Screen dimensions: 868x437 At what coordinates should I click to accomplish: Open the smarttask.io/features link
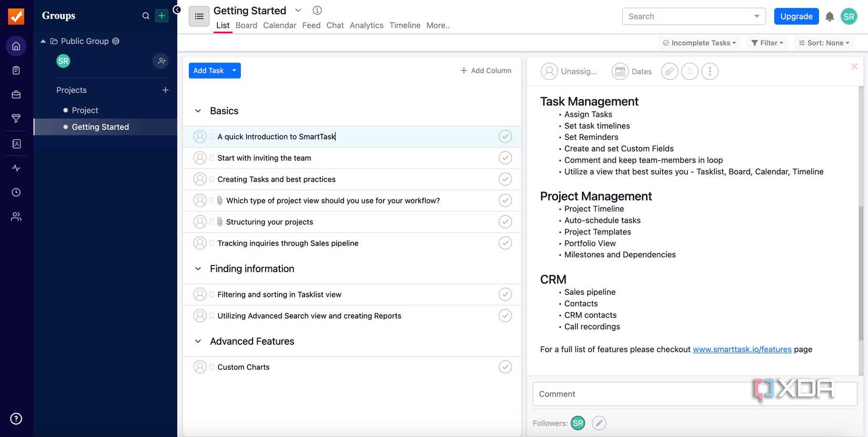[x=742, y=350]
